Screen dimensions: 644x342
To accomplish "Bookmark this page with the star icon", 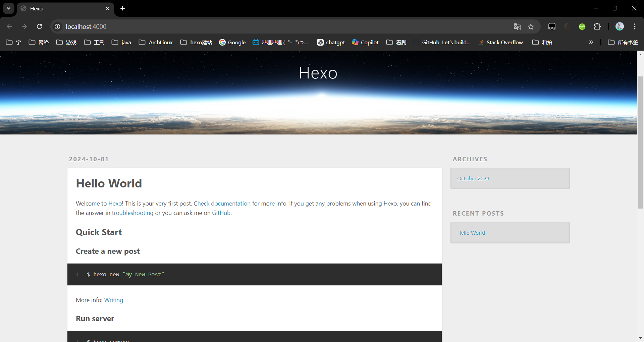I will tap(531, 26).
